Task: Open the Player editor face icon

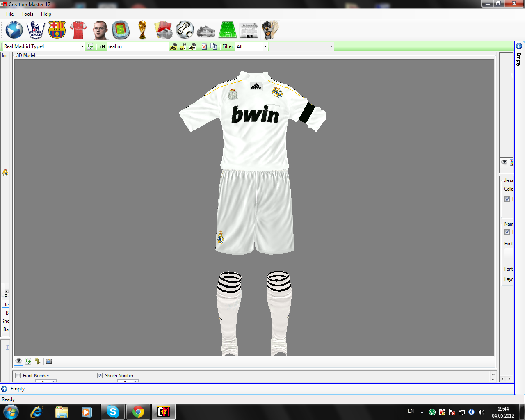Action: [x=100, y=30]
